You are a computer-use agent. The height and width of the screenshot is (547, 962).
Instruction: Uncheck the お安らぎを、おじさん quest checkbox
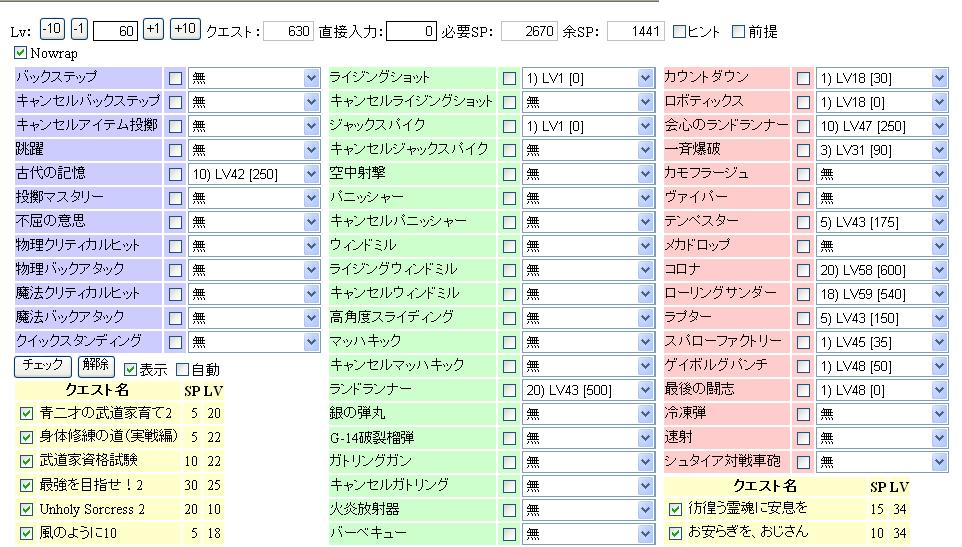(x=675, y=533)
